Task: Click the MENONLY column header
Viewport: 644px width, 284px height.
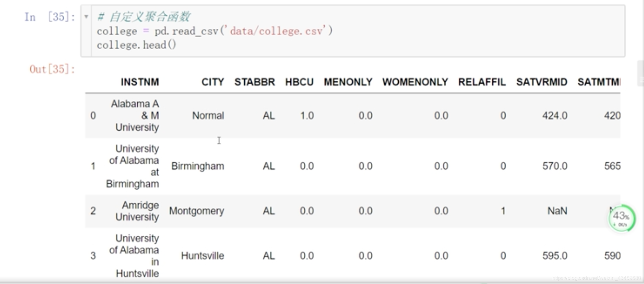Action: pos(348,82)
